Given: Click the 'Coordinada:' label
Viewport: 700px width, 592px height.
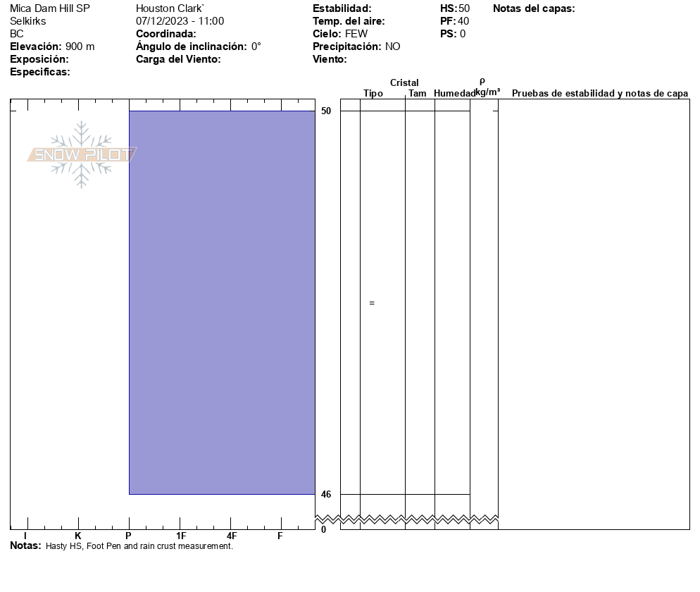Looking at the screenshot, I should (x=166, y=34).
